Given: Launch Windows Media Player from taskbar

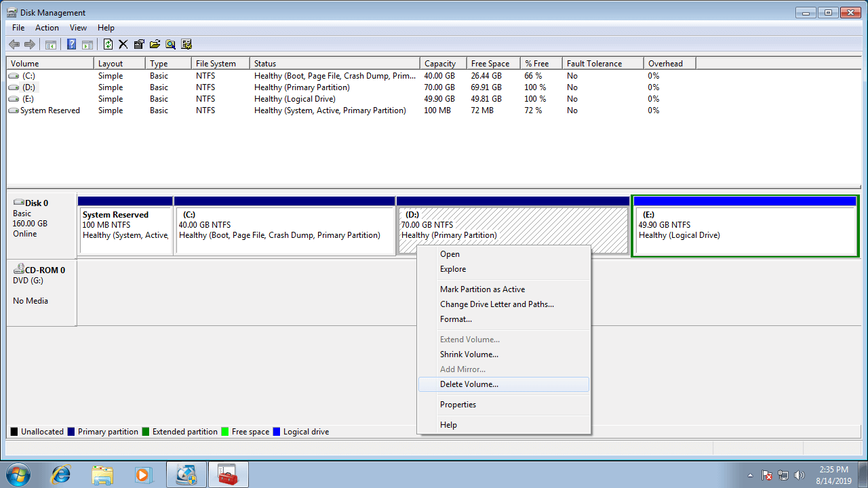Looking at the screenshot, I should click(x=143, y=474).
